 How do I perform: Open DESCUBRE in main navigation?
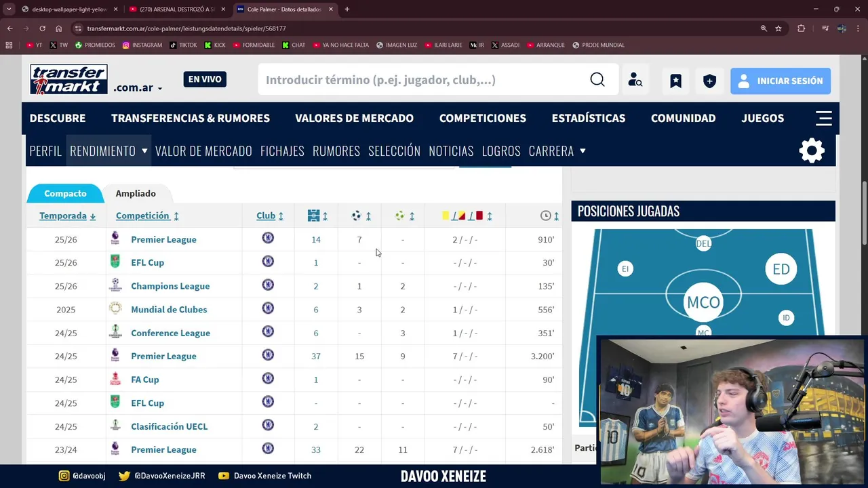coord(58,118)
